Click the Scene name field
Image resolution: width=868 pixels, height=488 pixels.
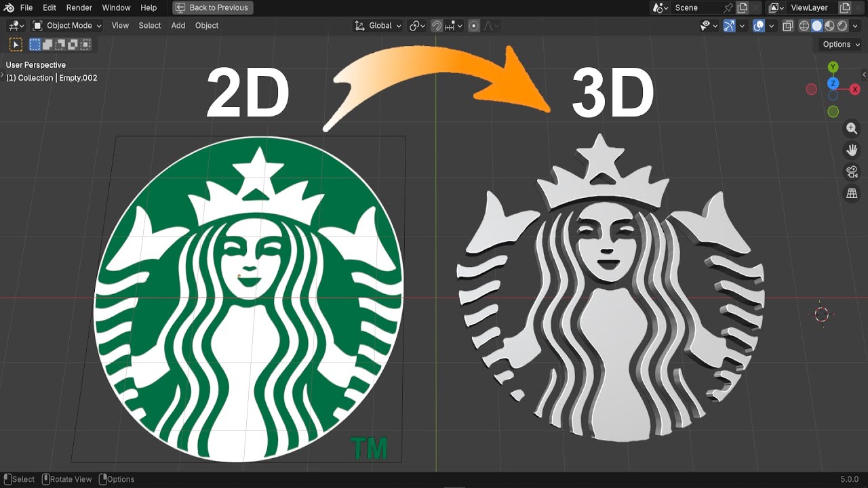pos(696,7)
